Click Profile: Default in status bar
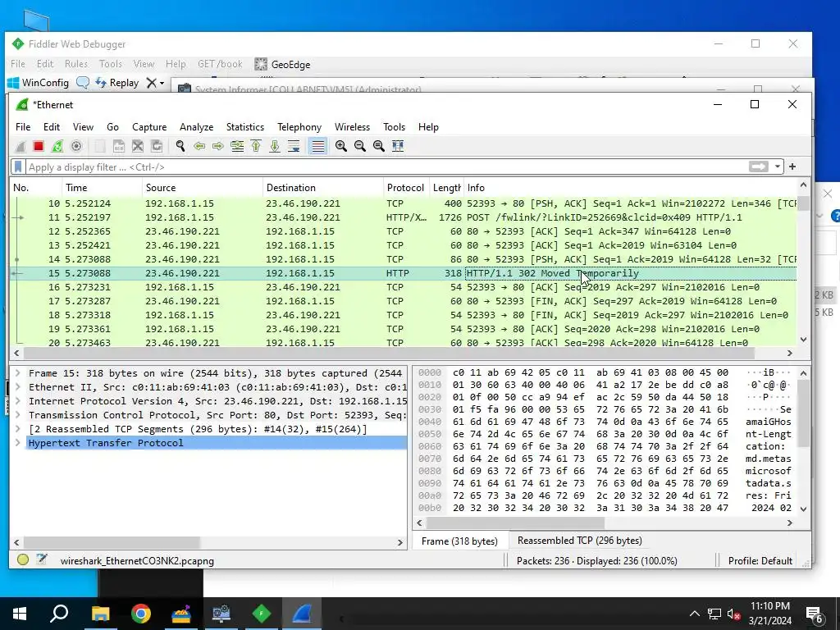840x630 pixels. point(760,561)
